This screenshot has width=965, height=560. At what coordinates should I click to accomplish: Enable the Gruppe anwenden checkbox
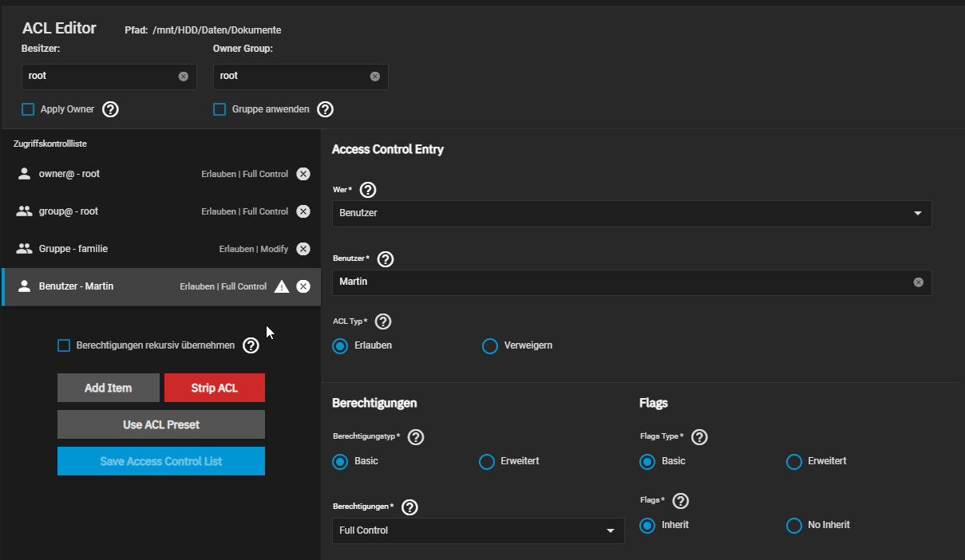coord(219,109)
